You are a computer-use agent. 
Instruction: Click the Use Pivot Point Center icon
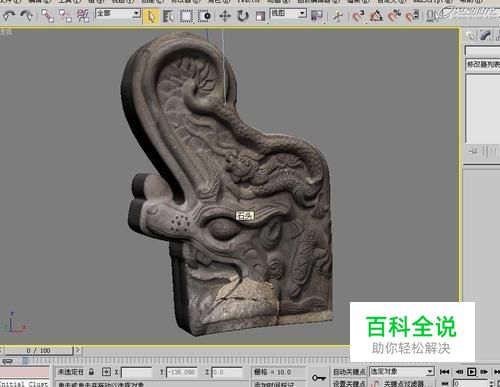tap(317, 16)
